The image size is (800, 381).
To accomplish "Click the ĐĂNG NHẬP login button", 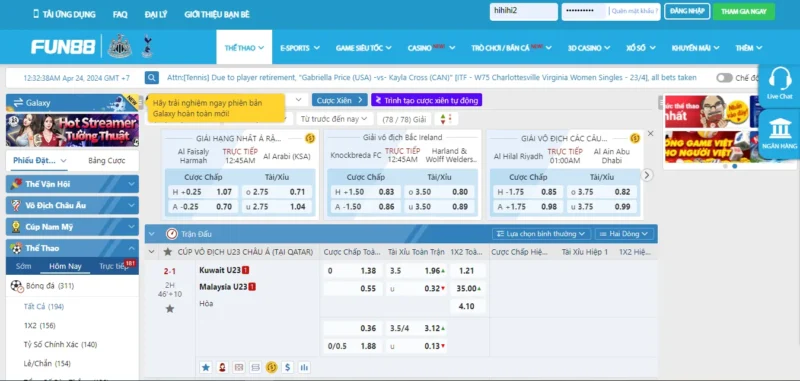I will pyautogui.click(x=687, y=11).
